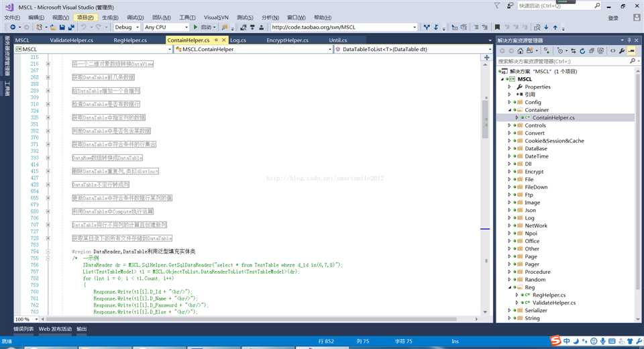Open the 工具箱 toolbox side tab
The width and height of the screenshot is (644, 349).
pyautogui.click(x=7, y=89)
